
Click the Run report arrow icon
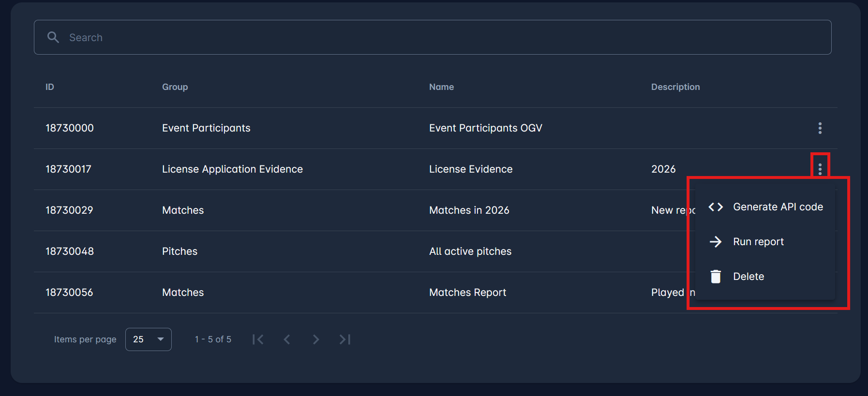coord(716,242)
